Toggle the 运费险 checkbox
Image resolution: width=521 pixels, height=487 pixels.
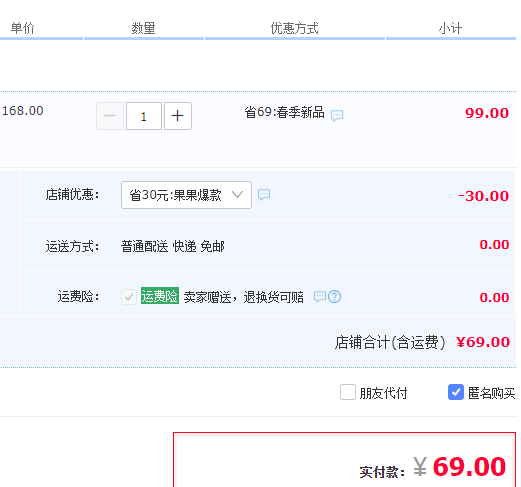pos(129,297)
